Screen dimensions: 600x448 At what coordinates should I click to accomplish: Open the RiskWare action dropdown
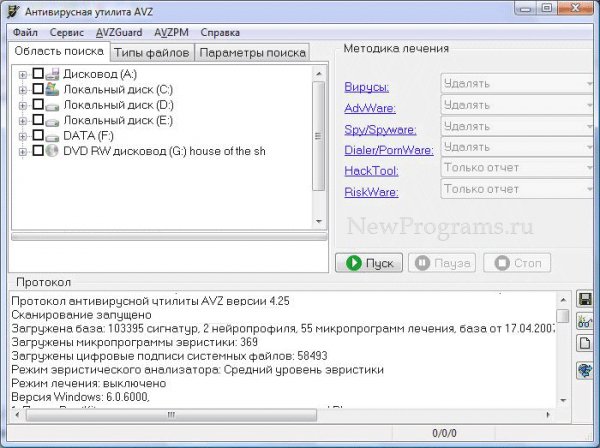click(517, 189)
